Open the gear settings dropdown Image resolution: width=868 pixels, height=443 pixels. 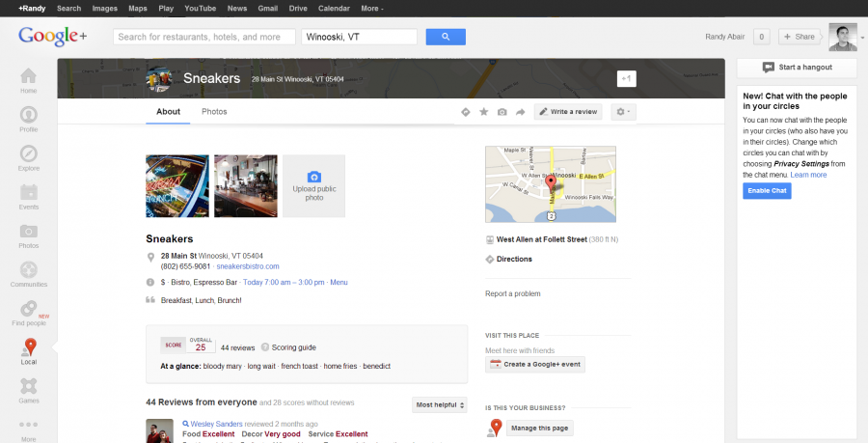point(623,112)
